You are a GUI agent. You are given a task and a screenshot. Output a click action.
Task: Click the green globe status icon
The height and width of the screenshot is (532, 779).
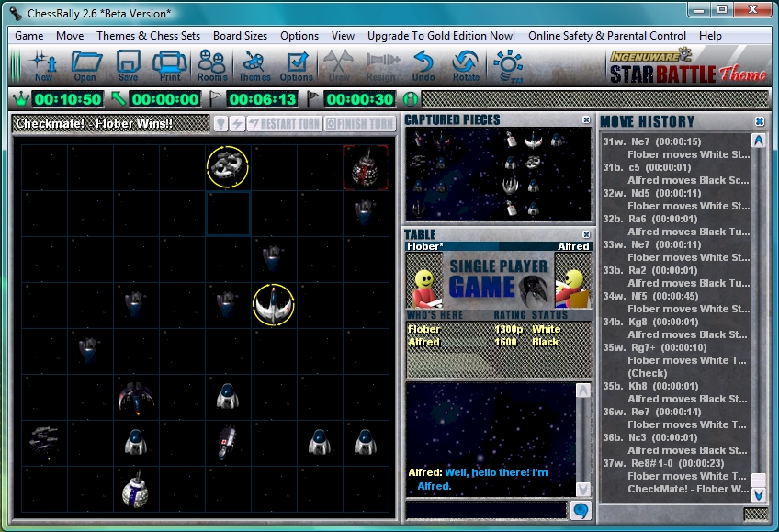[411, 99]
